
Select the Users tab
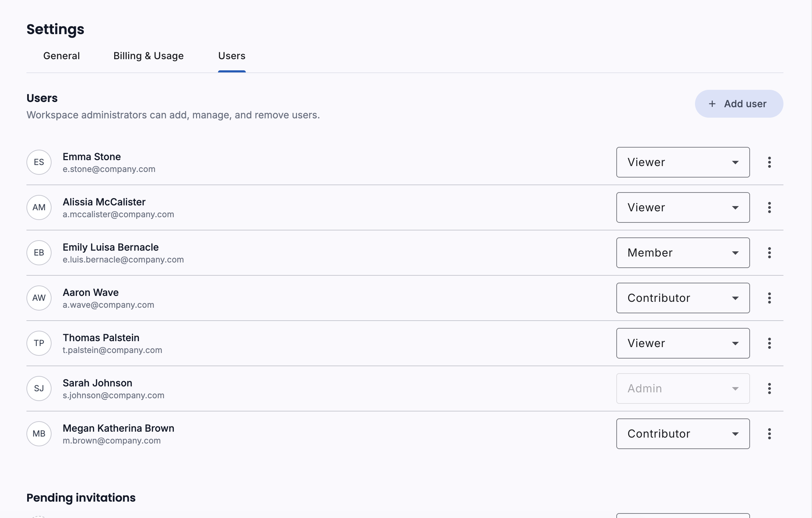coord(232,56)
